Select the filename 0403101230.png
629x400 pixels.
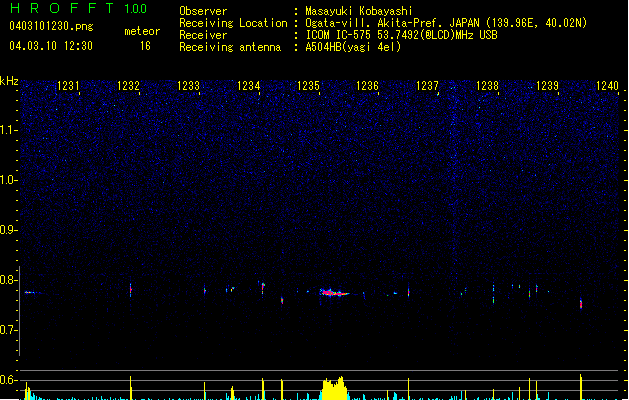point(51,26)
